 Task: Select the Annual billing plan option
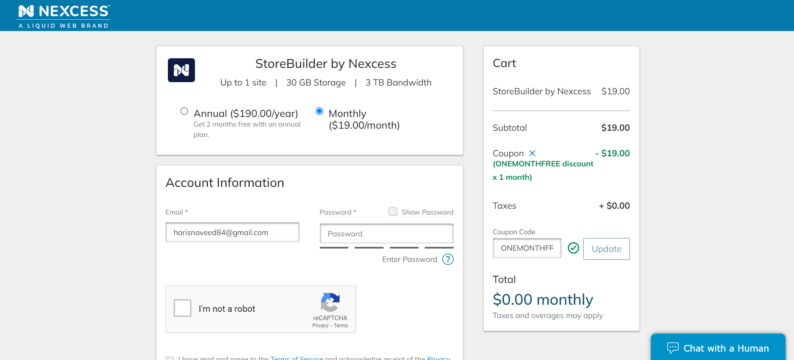[184, 111]
